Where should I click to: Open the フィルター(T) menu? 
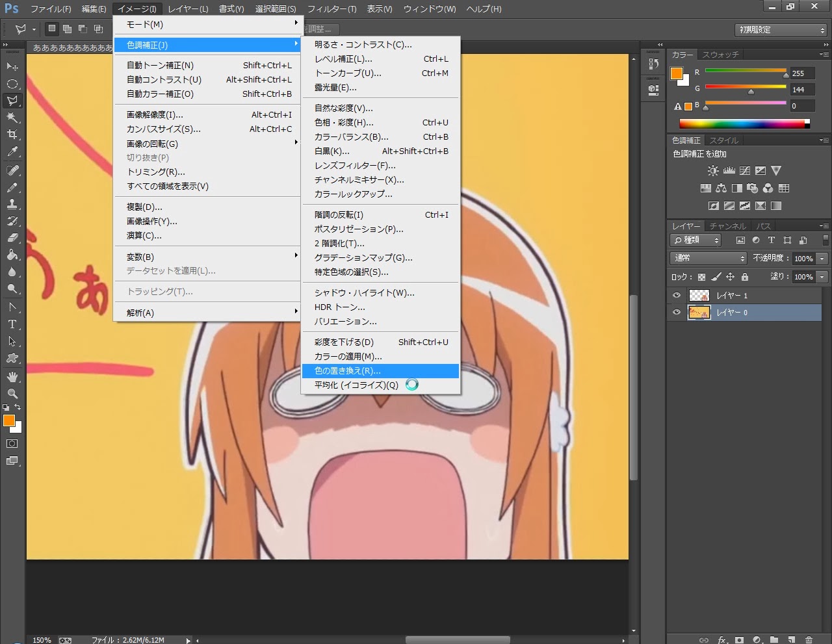pos(331,9)
